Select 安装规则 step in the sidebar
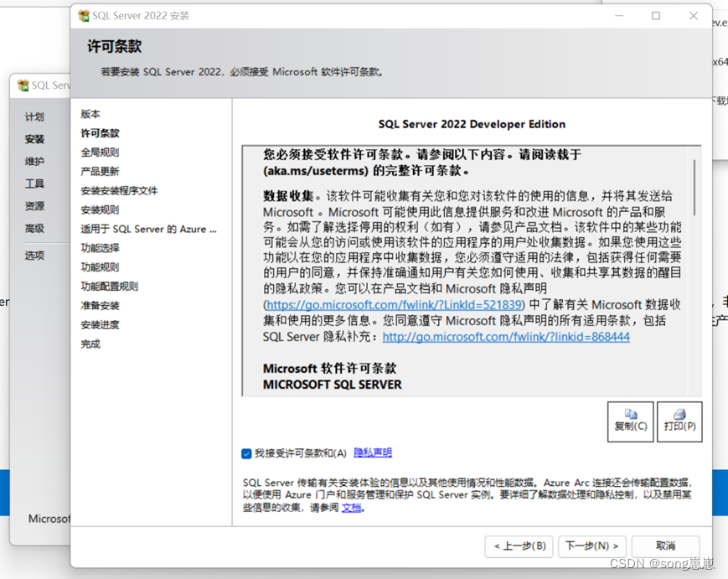The image size is (728, 579). [x=101, y=209]
